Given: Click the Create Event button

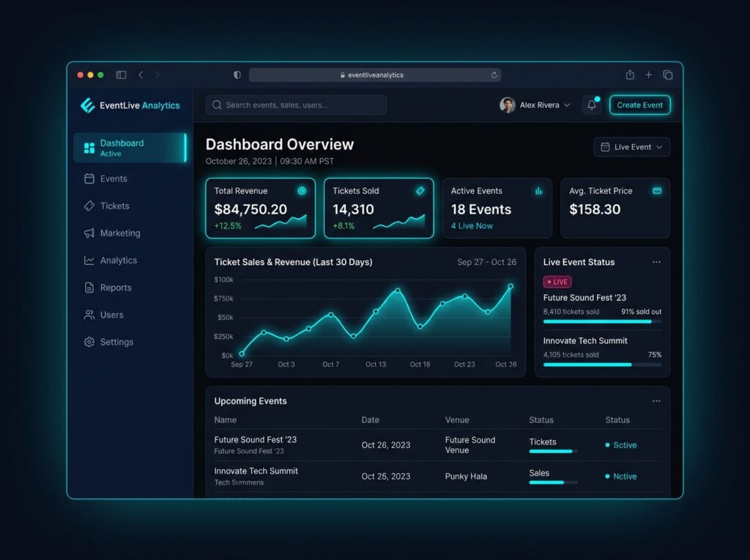Looking at the screenshot, I should (640, 105).
